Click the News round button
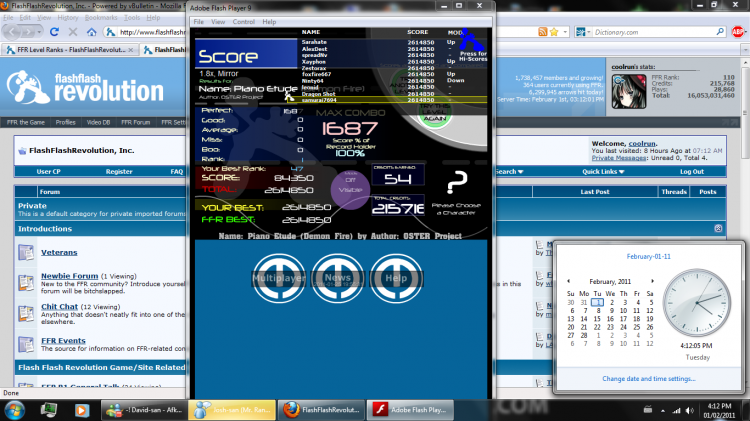This screenshot has width=750, height=421. coord(338,278)
